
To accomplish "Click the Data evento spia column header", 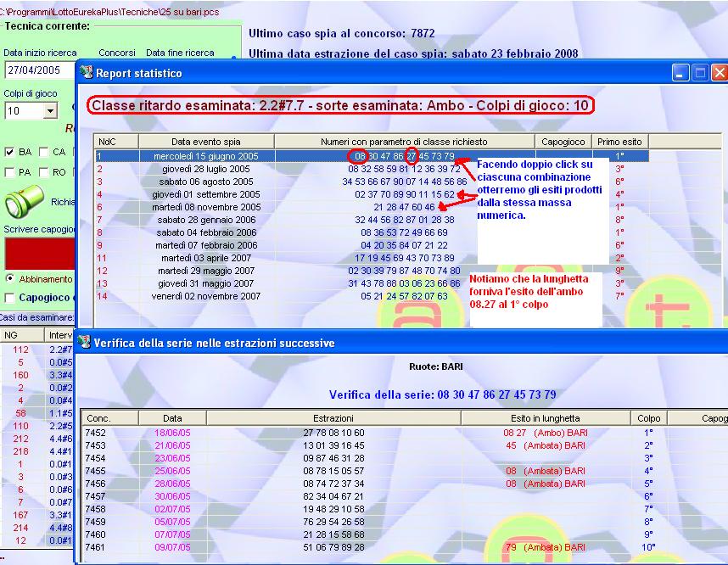I will point(206,142).
